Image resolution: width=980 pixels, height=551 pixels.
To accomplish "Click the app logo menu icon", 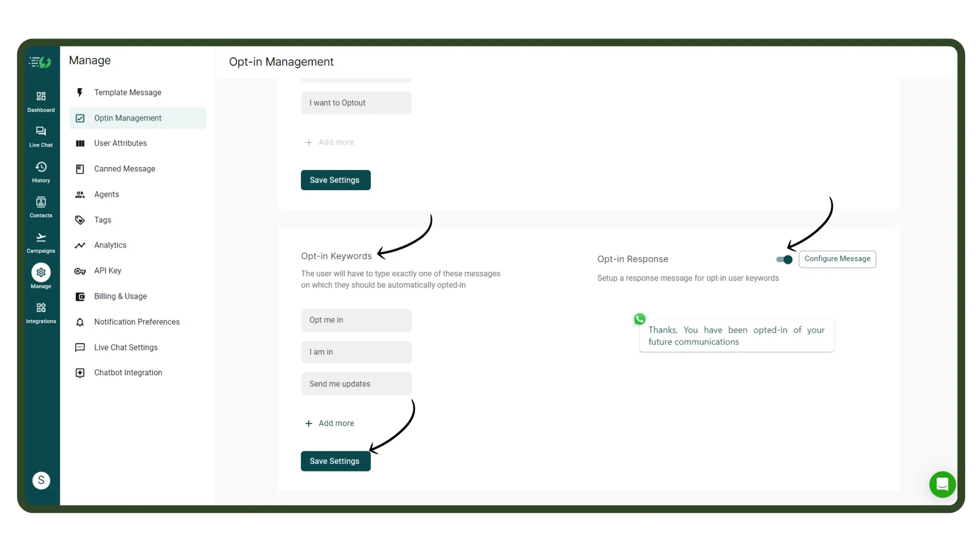I will pyautogui.click(x=40, y=62).
